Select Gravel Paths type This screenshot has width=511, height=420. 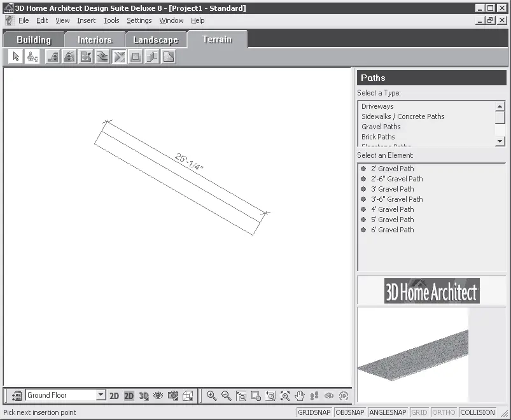[381, 127]
